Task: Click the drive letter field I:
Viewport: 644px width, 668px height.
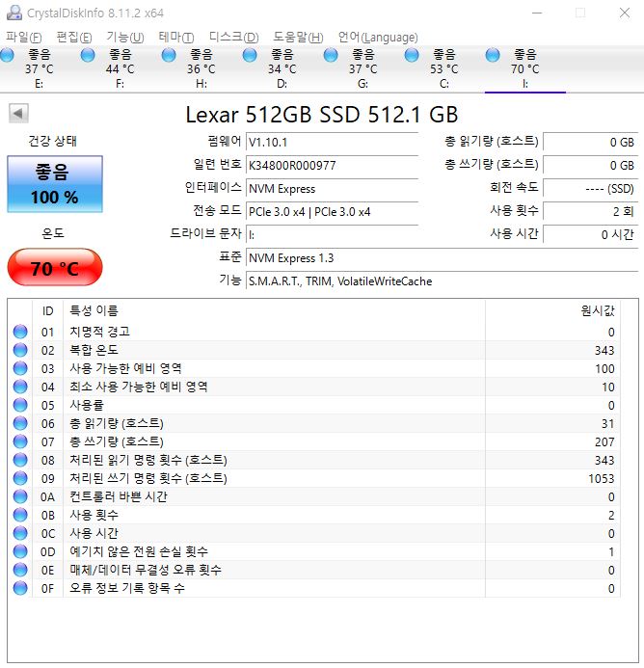Action: pyautogui.click(x=332, y=234)
